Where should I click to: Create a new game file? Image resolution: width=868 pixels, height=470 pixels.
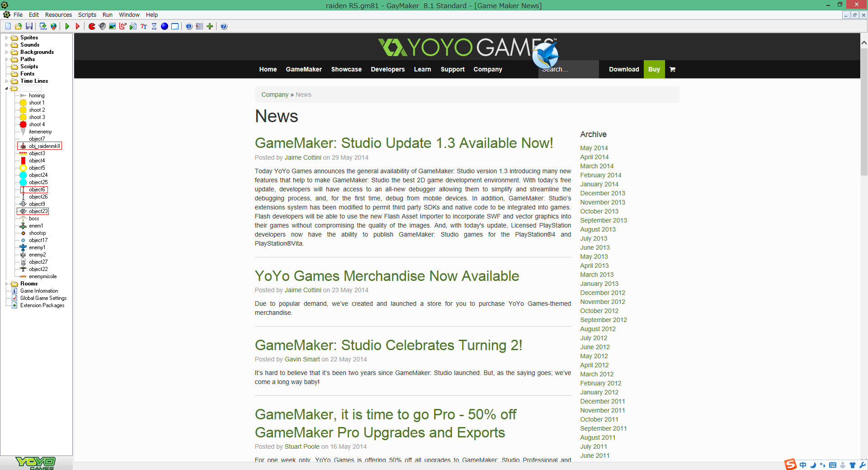coord(8,26)
